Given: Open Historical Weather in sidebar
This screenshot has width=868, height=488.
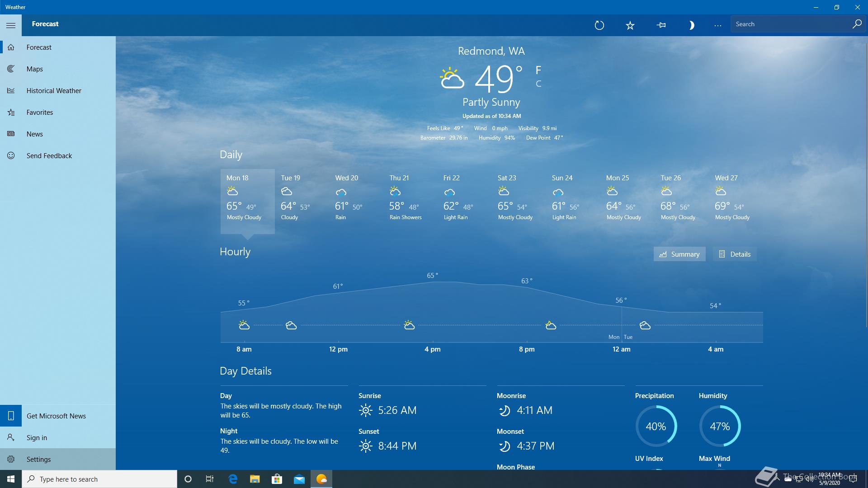Looking at the screenshot, I should point(54,90).
